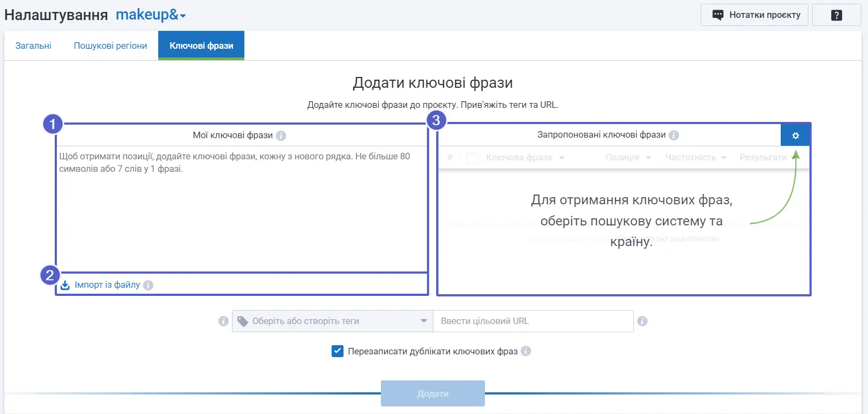
Task: Open the Ключова фраза column sort arrow
Action: click(x=562, y=158)
